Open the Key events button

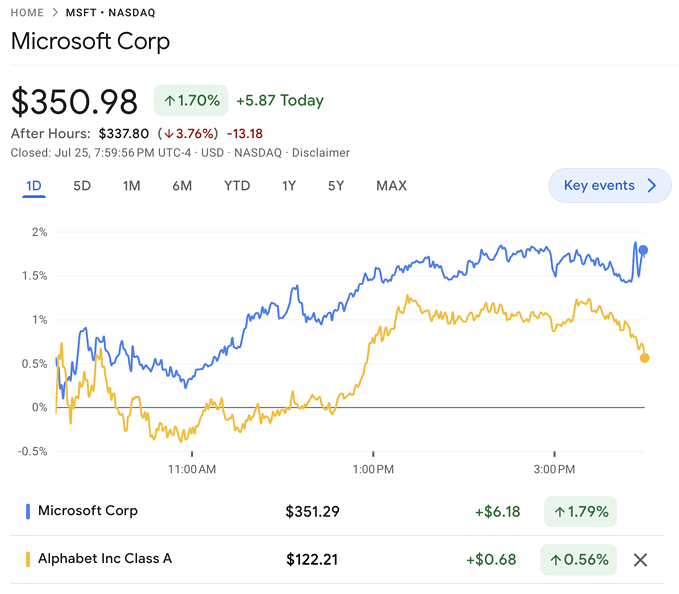coord(599,185)
